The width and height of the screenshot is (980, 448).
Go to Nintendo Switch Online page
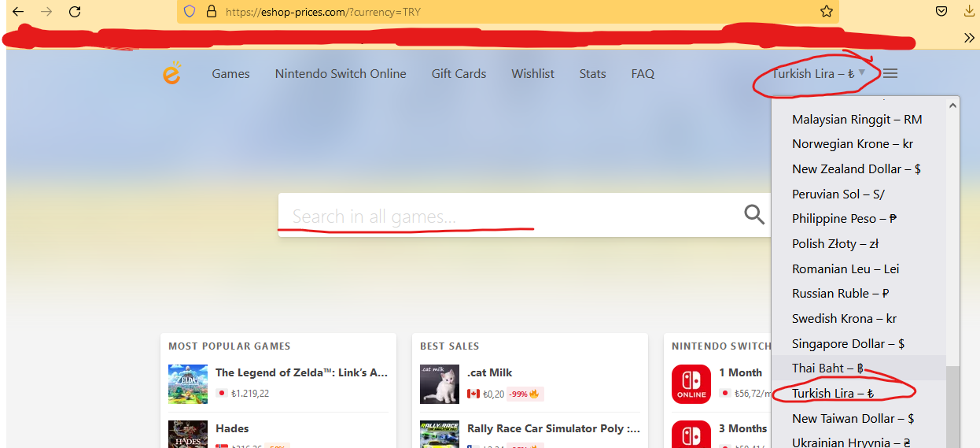pyautogui.click(x=341, y=73)
